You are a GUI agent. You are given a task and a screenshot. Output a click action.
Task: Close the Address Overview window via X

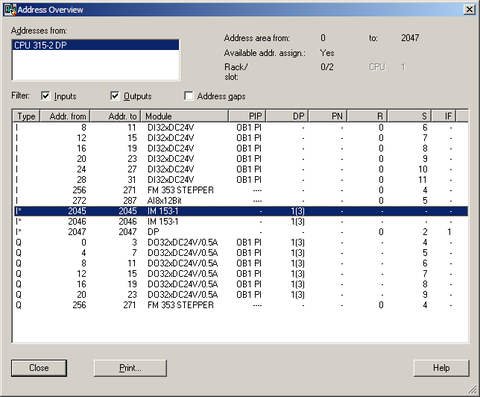(x=469, y=9)
